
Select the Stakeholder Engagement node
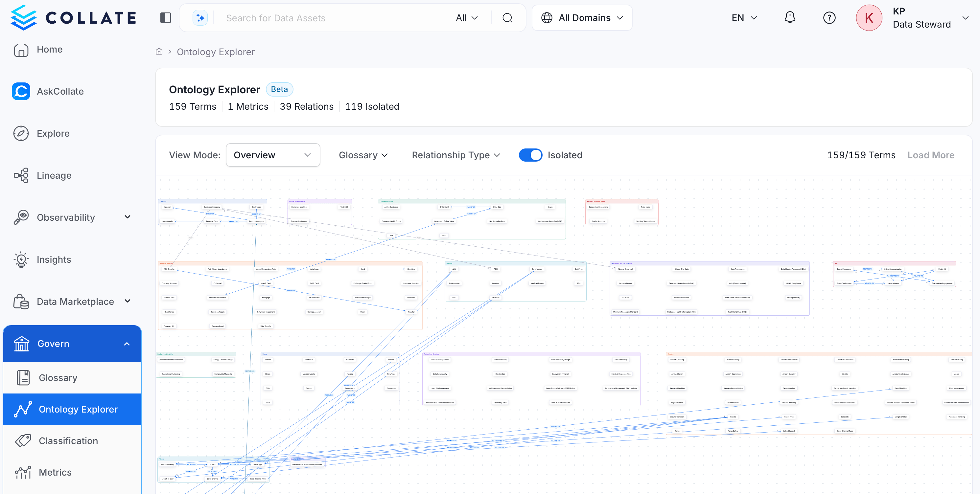[942, 283]
